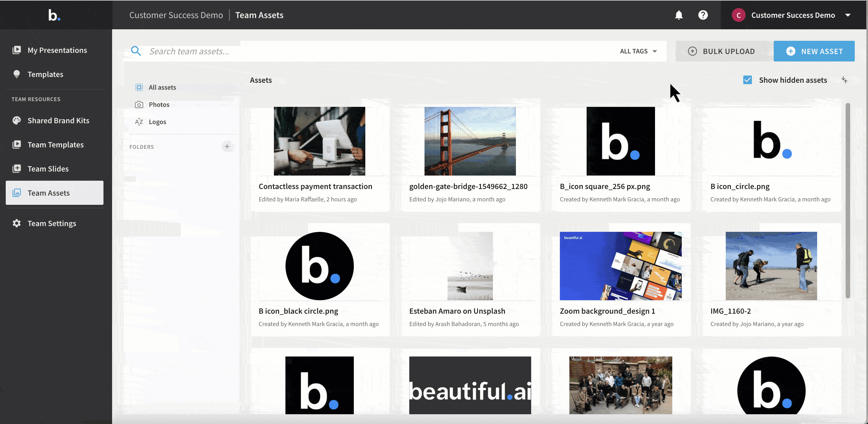Open Team Assets in sidebar

tap(55, 193)
